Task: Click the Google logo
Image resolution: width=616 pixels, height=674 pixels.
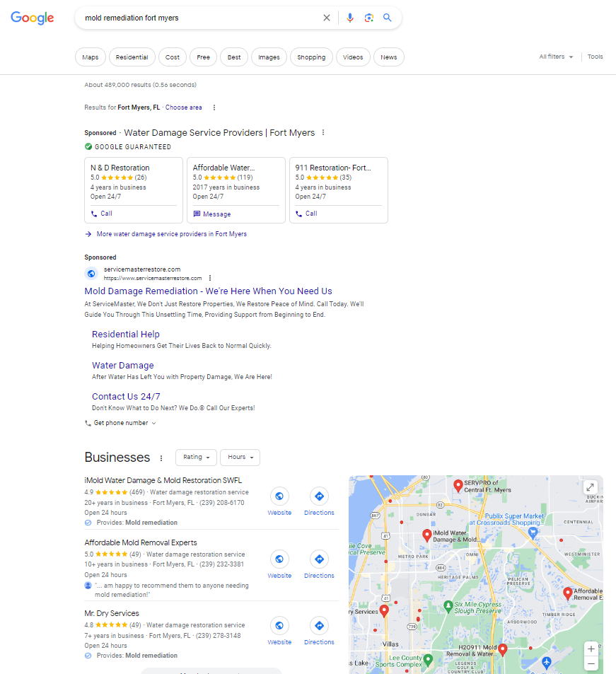Action: click(x=33, y=18)
